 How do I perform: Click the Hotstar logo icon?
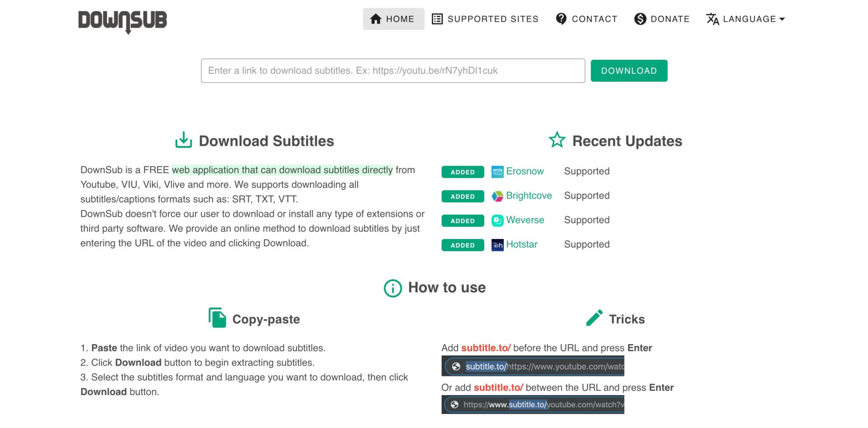tap(496, 245)
